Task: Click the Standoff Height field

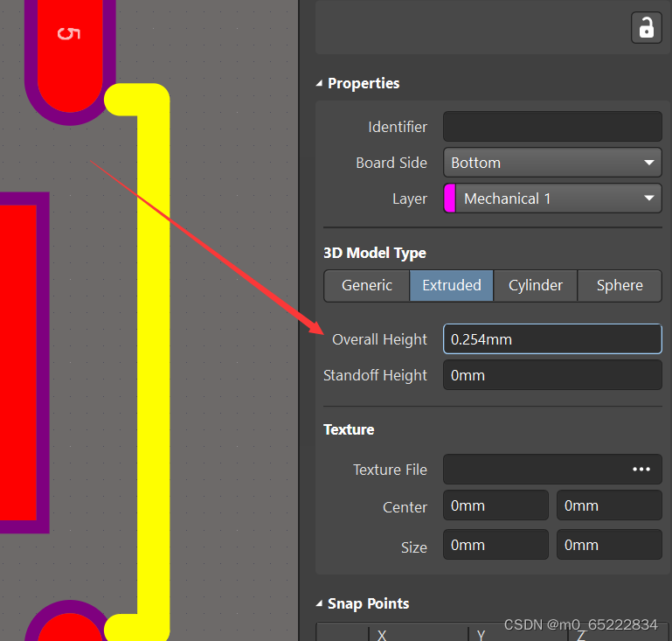Action: pyautogui.click(x=552, y=375)
